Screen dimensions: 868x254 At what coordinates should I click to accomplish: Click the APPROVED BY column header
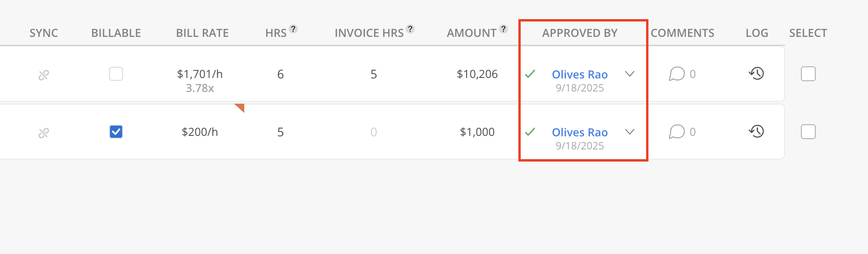coord(579,33)
